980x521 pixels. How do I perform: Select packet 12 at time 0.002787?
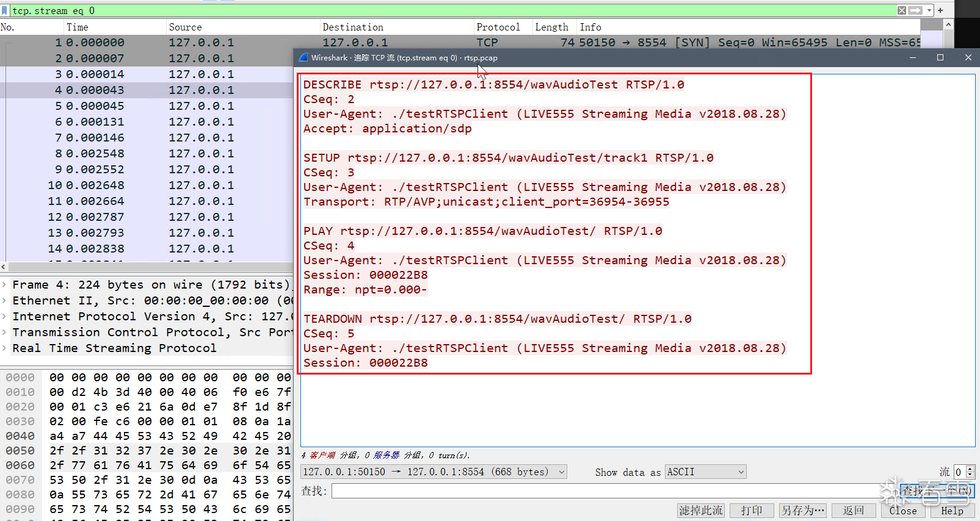(147, 217)
